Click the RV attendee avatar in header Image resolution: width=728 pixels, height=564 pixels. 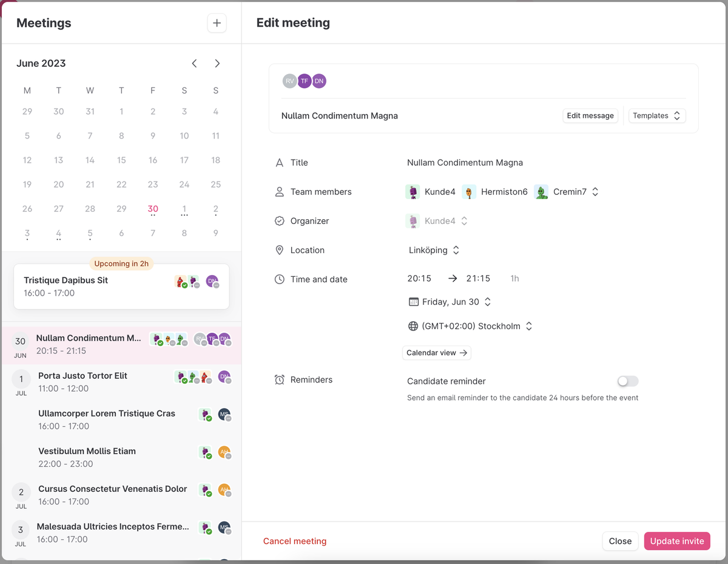click(290, 81)
